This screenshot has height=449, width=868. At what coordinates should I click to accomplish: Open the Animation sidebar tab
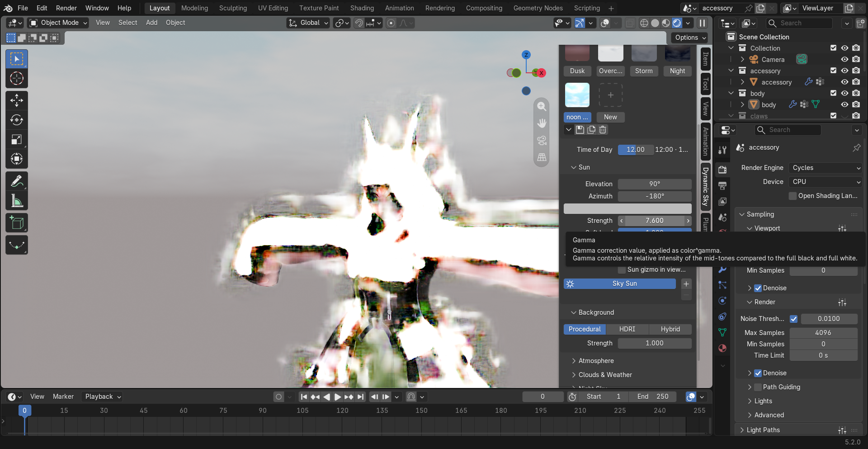[x=705, y=142]
